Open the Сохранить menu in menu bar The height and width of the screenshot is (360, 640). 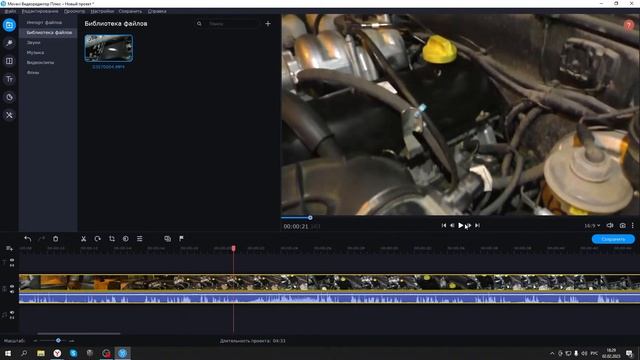point(130,11)
